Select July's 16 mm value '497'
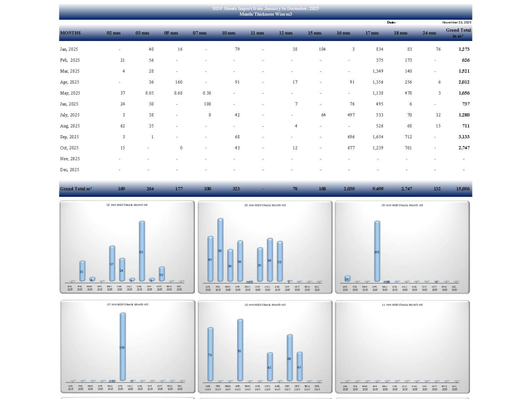This screenshot has height=399, width=532. pyautogui.click(x=351, y=115)
